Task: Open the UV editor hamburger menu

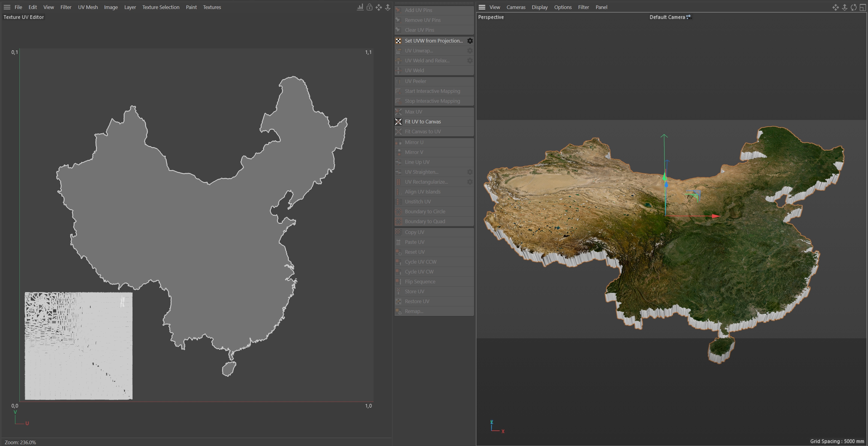Action: coord(7,7)
